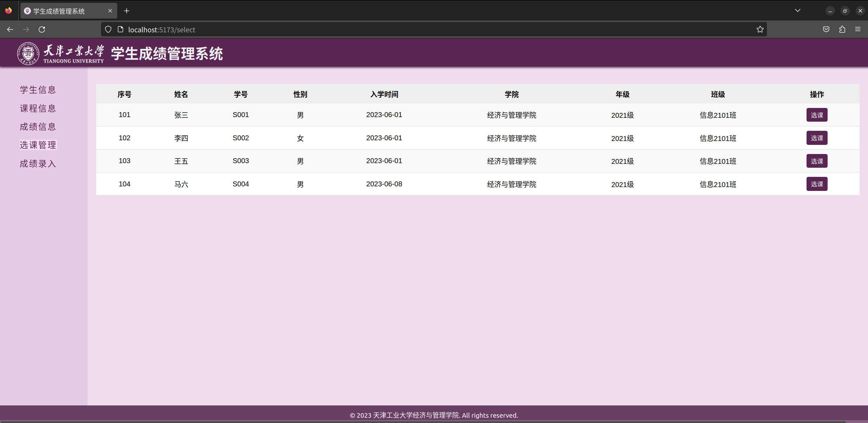Click the 2023-06-08 enrollment date
Viewport: 868px width, 423px height.
pos(384,184)
